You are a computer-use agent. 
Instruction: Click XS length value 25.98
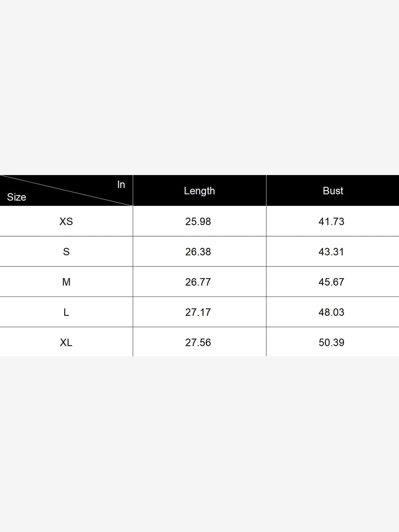(198, 221)
